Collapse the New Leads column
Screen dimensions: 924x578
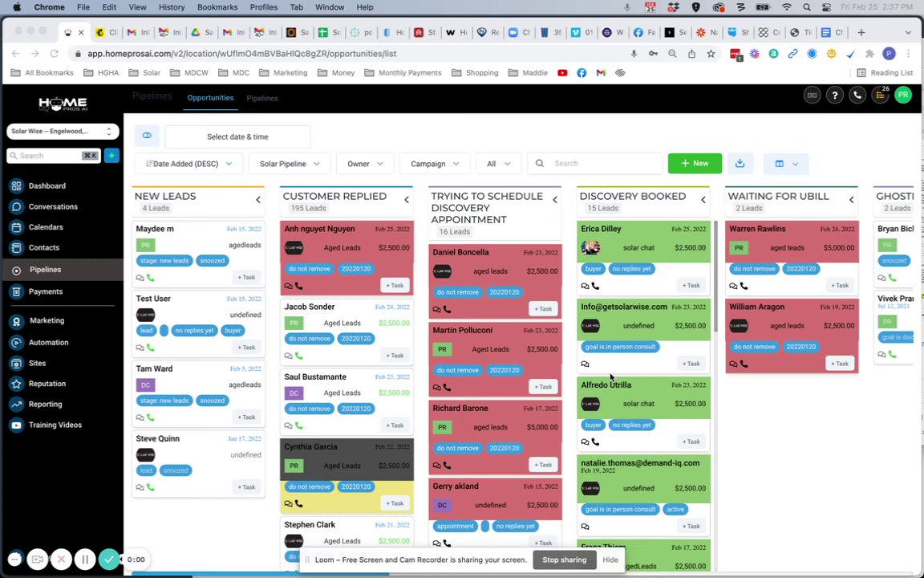[x=258, y=200]
